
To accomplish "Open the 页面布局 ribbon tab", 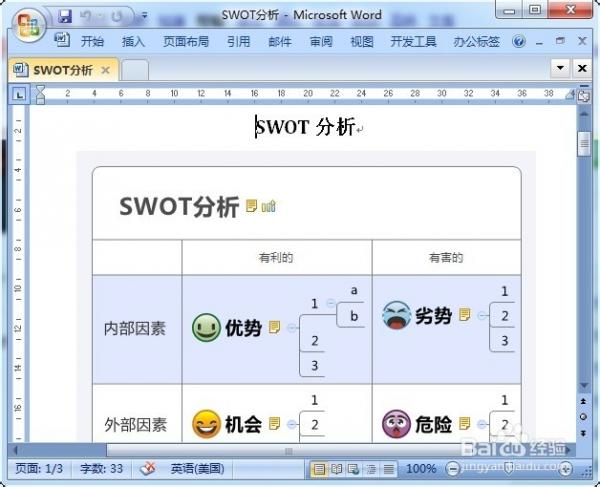I will point(186,42).
